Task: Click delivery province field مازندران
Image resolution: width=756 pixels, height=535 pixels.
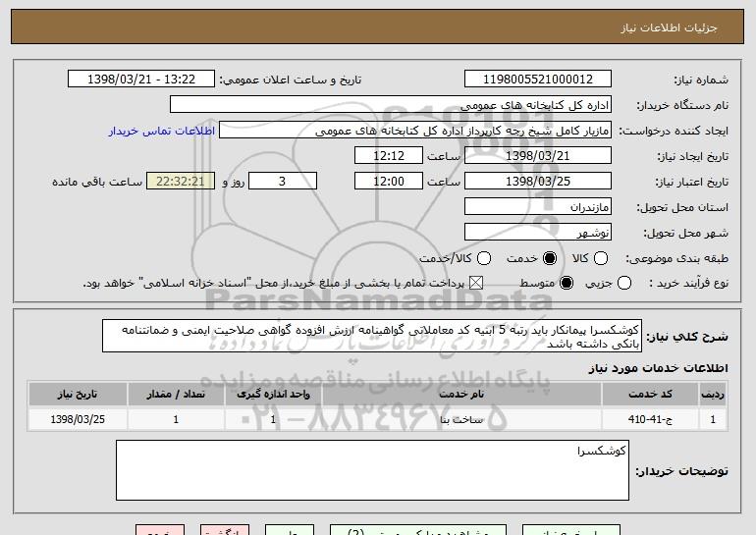Action: click(538, 207)
